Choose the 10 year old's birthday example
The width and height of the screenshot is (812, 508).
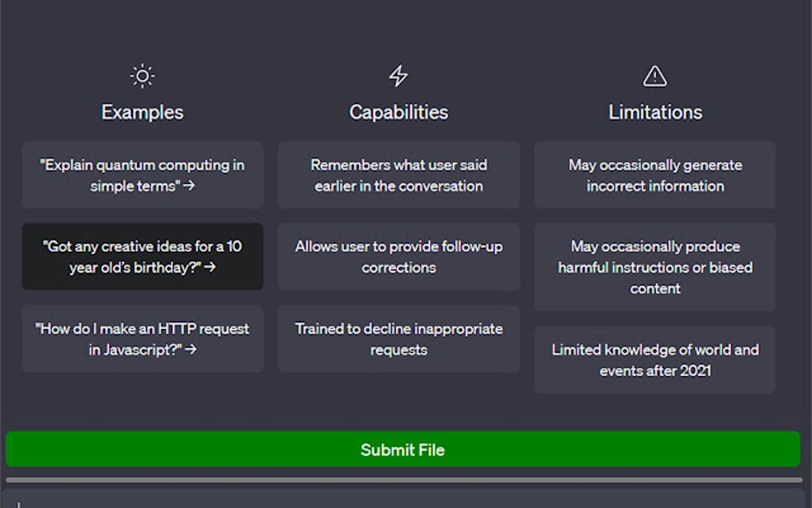click(142, 256)
